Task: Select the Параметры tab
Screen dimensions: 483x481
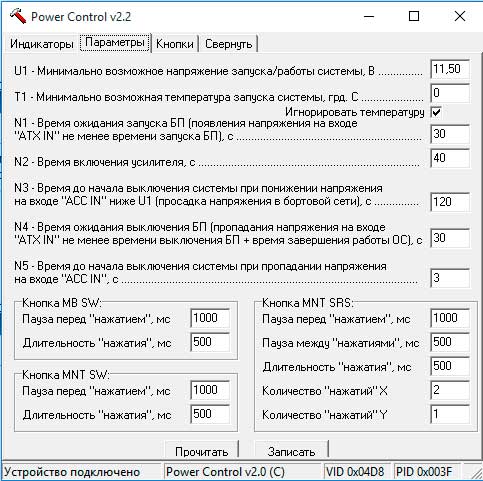Action: click(115, 42)
